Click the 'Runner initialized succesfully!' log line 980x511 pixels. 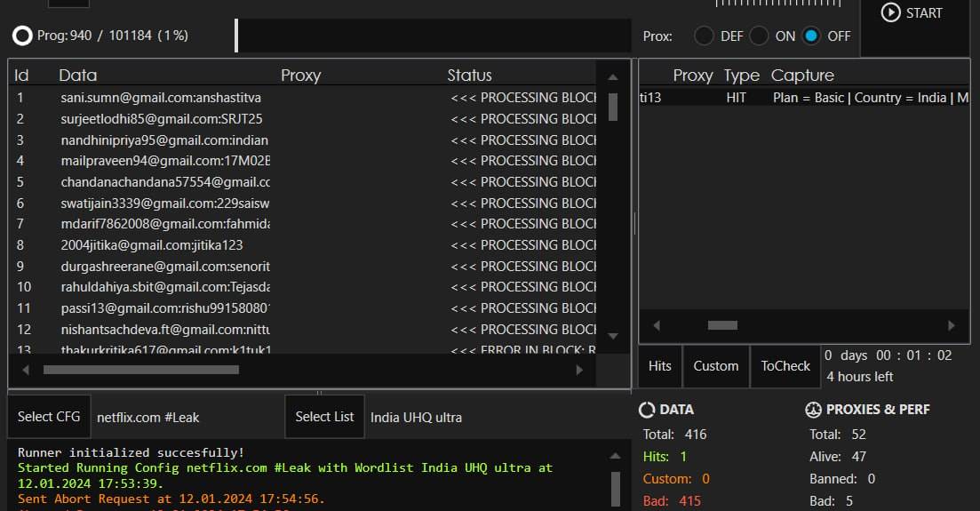pos(131,453)
